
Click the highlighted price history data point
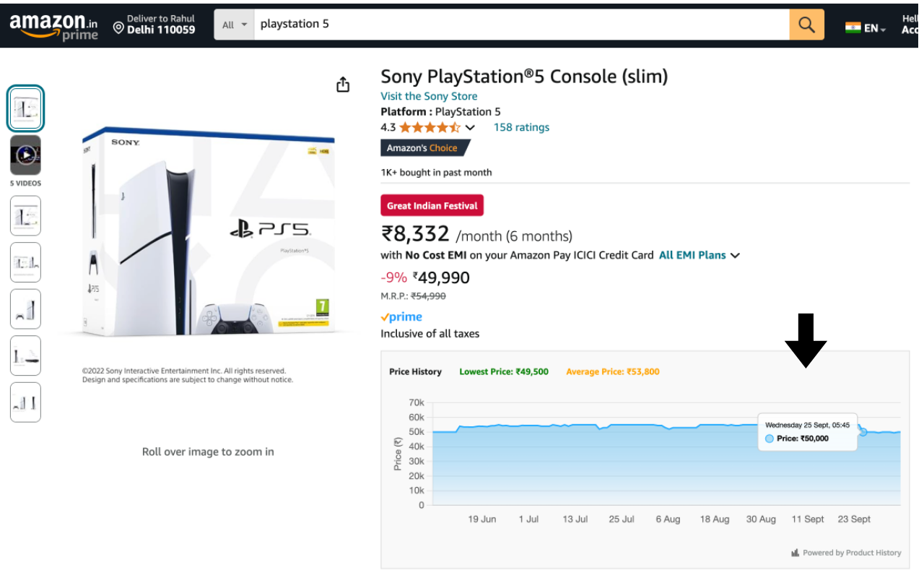pos(863,432)
